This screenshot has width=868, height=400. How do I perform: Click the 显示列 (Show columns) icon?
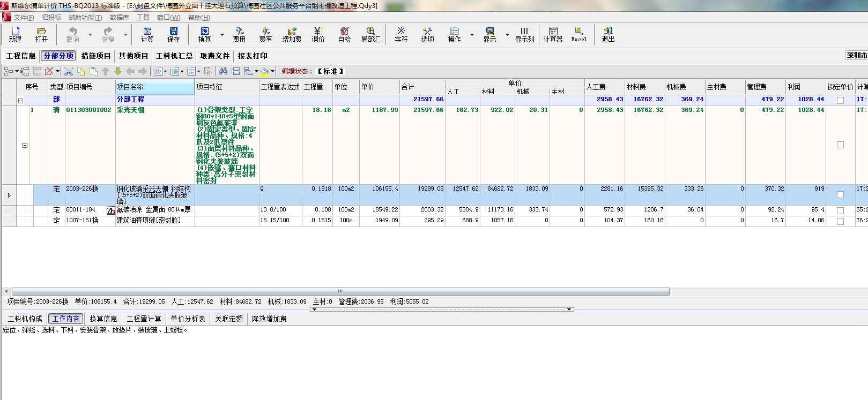(x=524, y=35)
